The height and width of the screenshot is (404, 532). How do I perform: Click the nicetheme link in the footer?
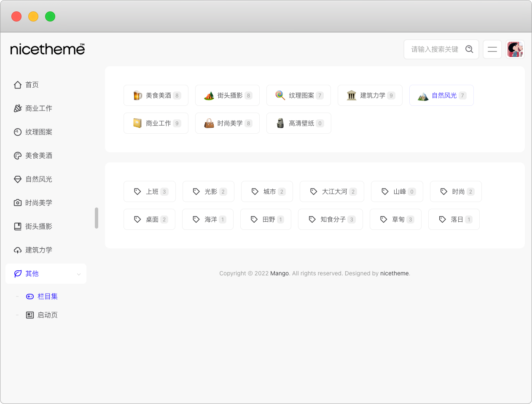tap(395, 273)
